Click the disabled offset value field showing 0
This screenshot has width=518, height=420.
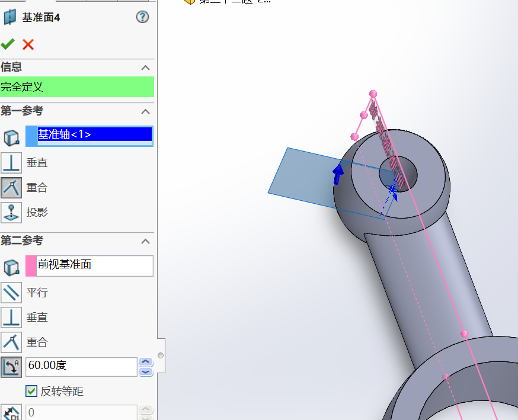(x=81, y=412)
